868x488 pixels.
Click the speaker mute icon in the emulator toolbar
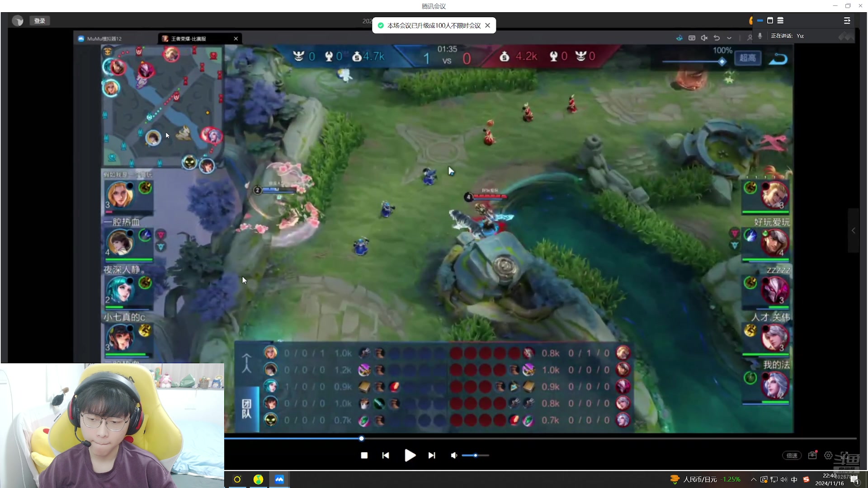(704, 38)
